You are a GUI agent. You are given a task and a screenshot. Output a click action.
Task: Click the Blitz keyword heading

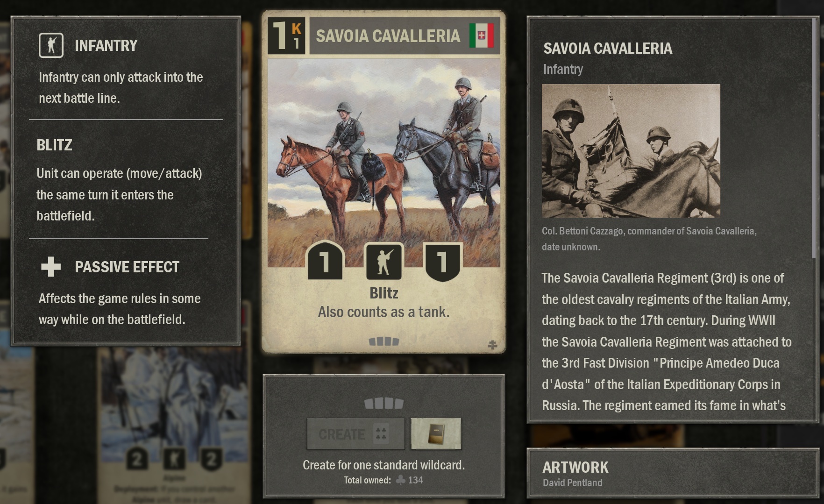[54, 145]
